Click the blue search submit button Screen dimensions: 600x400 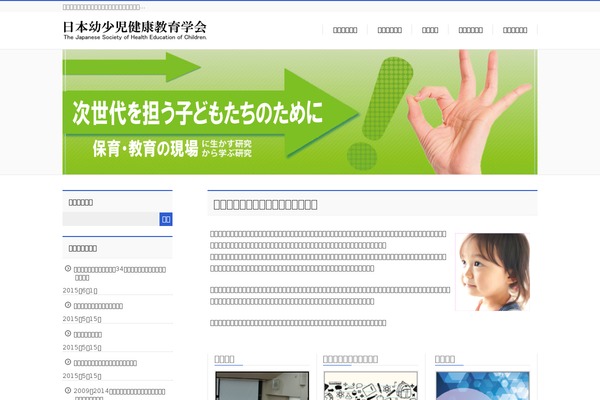[x=166, y=219]
